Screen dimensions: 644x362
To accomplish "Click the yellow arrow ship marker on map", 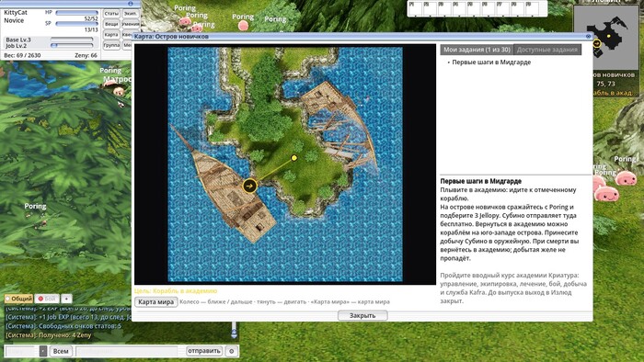I will coord(249,186).
